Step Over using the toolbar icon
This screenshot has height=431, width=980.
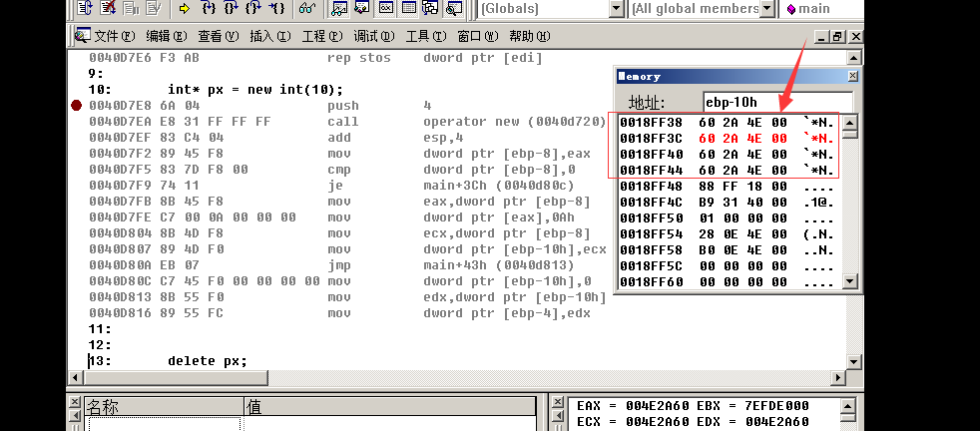231,8
